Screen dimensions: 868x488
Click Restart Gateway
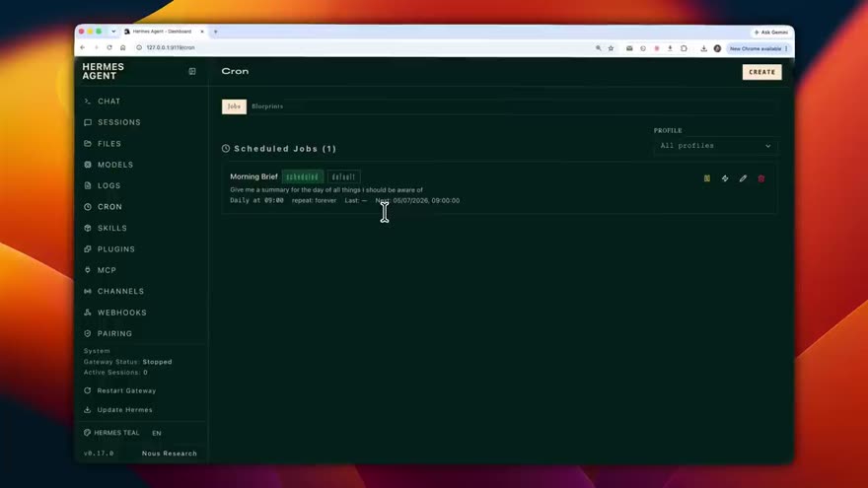coord(120,390)
